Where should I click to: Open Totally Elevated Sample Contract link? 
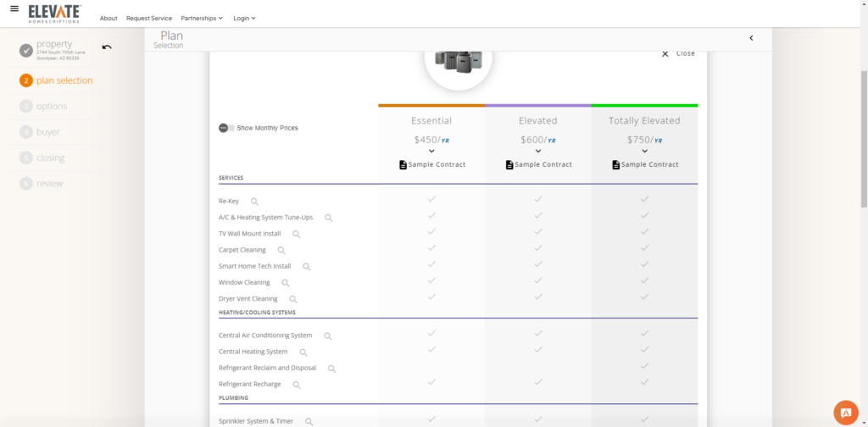645,164
